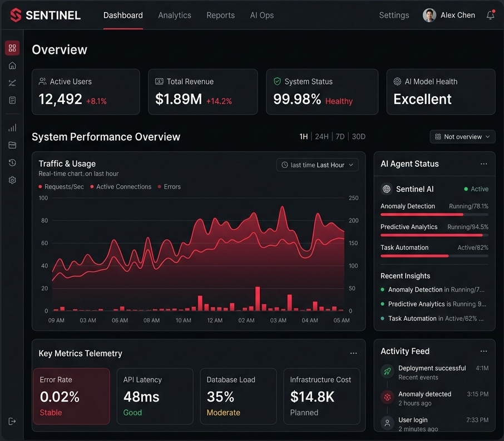
Task: Open the bar chart sidebar icon
Action: click(12, 127)
